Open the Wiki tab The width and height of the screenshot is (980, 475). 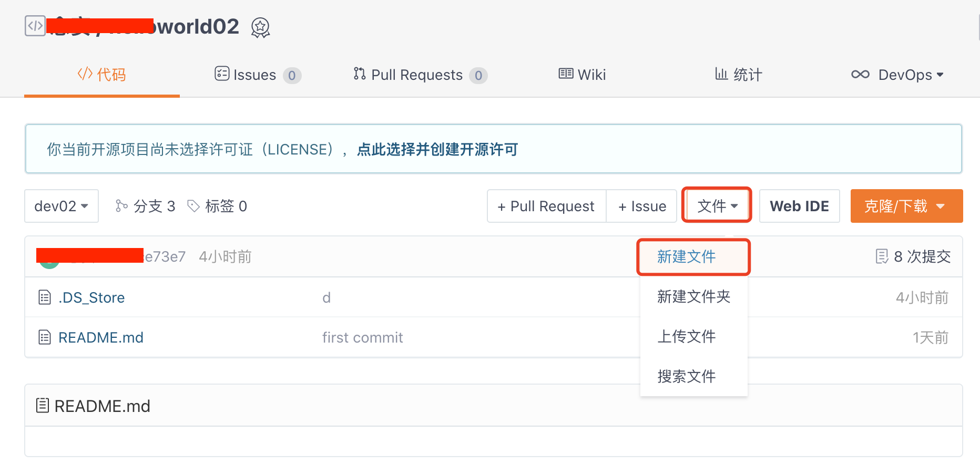(582, 75)
